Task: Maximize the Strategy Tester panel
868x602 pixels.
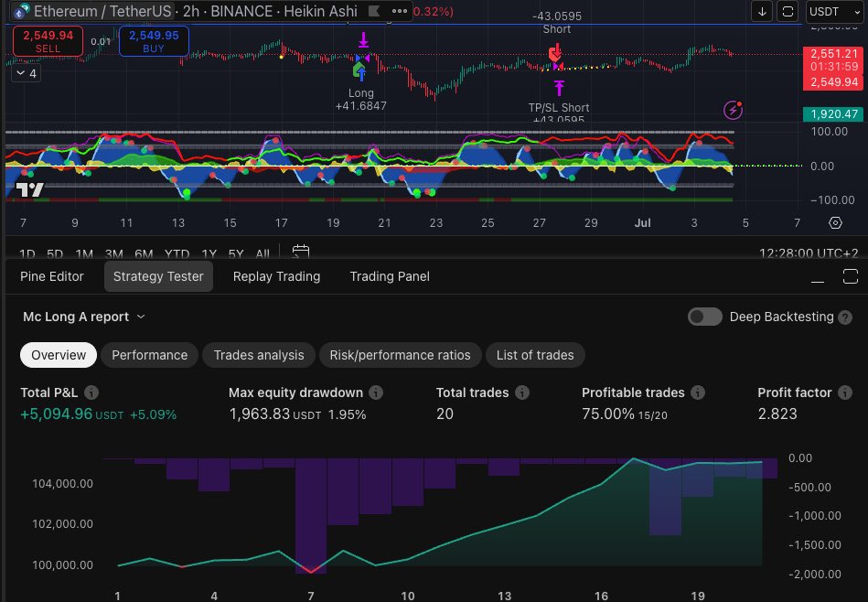Action: (851, 275)
